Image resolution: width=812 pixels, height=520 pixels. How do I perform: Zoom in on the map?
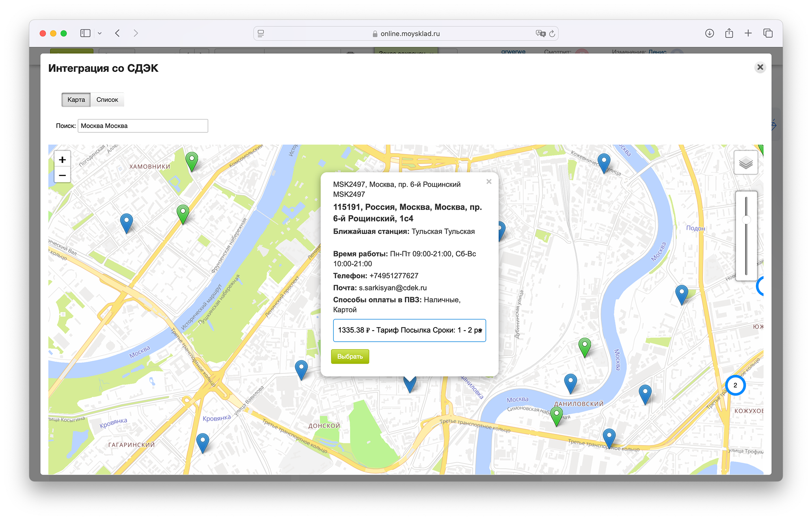(62, 160)
